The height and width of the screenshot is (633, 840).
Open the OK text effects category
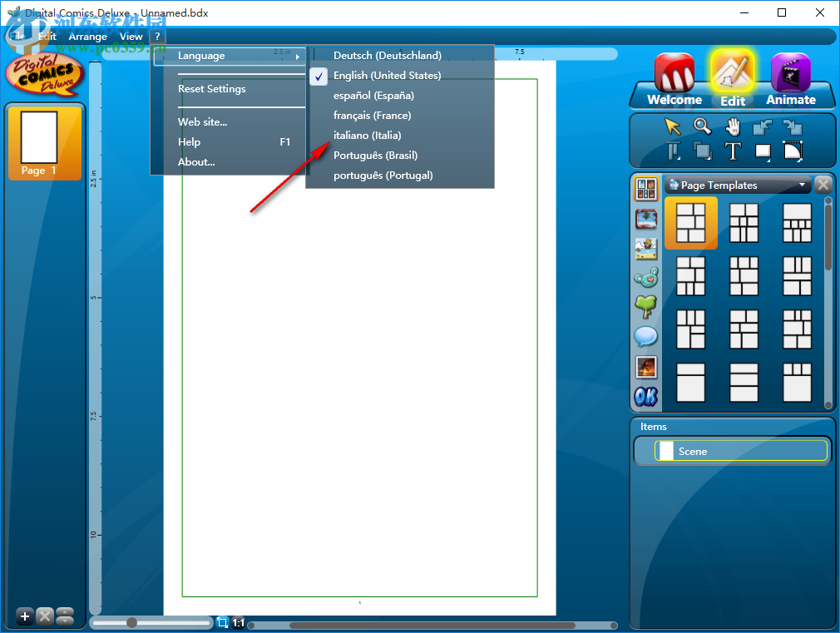point(646,397)
